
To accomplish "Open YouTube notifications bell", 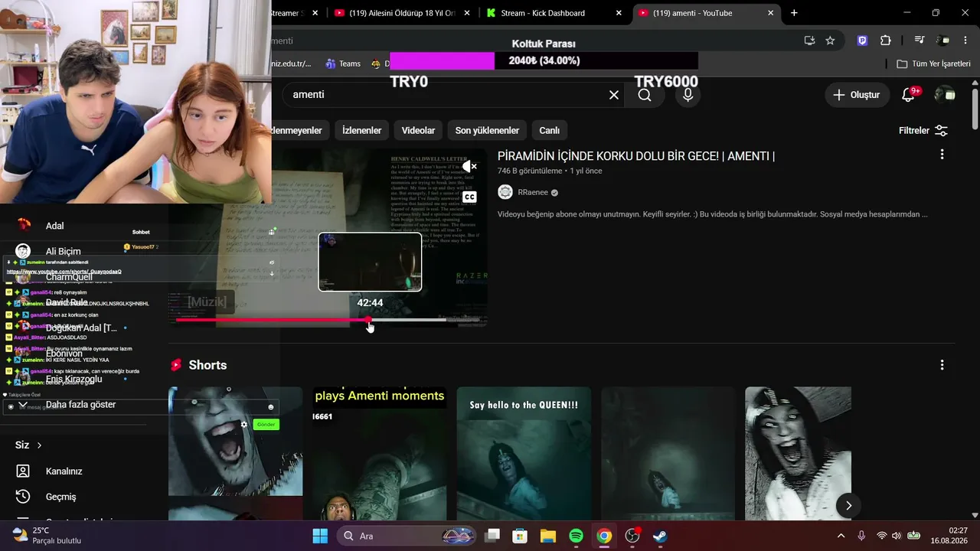I will [909, 95].
